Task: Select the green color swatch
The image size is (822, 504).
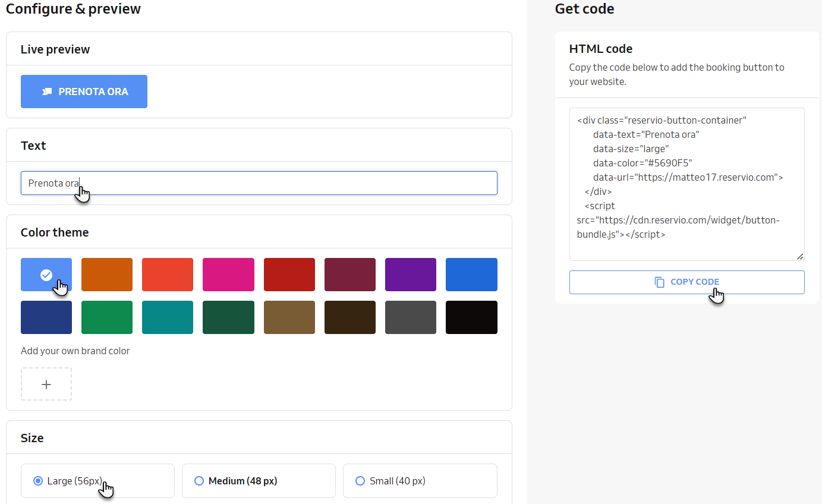Action: [107, 317]
